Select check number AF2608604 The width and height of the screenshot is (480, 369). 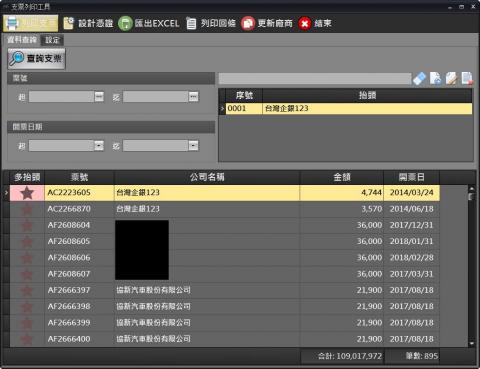click(79, 225)
